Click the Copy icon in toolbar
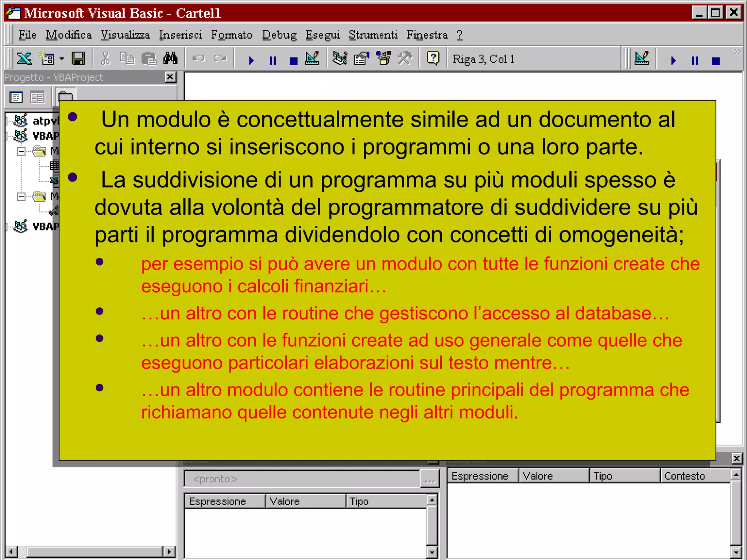Image resolution: width=747 pixels, height=560 pixels. pyautogui.click(x=127, y=59)
